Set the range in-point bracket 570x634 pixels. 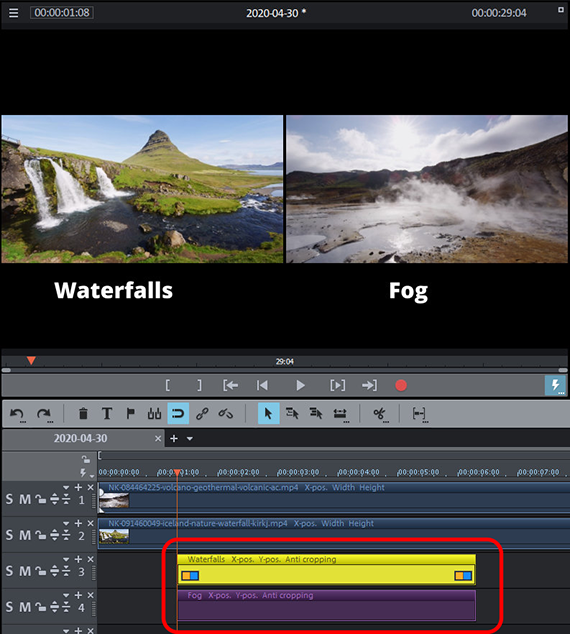(x=168, y=385)
